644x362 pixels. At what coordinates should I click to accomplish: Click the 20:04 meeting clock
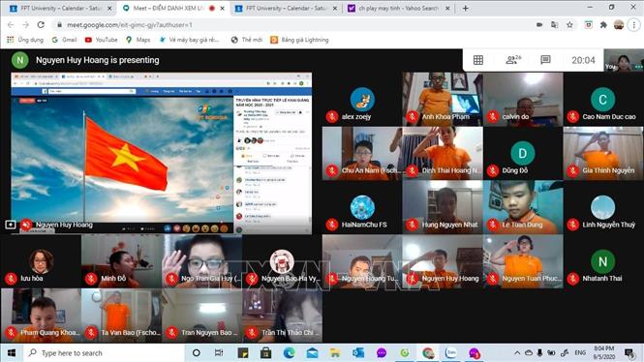583,60
